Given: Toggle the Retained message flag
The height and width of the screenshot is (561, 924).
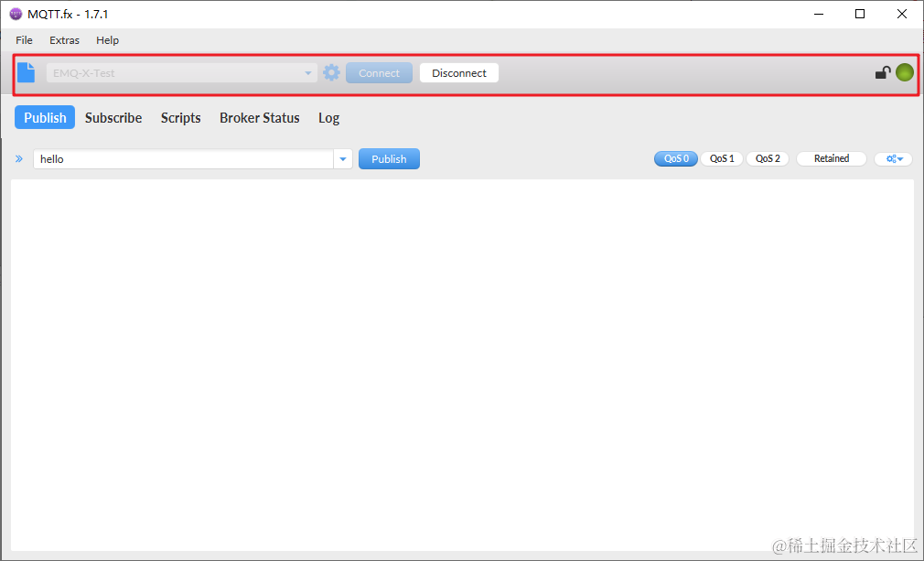Looking at the screenshot, I should coord(832,158).
